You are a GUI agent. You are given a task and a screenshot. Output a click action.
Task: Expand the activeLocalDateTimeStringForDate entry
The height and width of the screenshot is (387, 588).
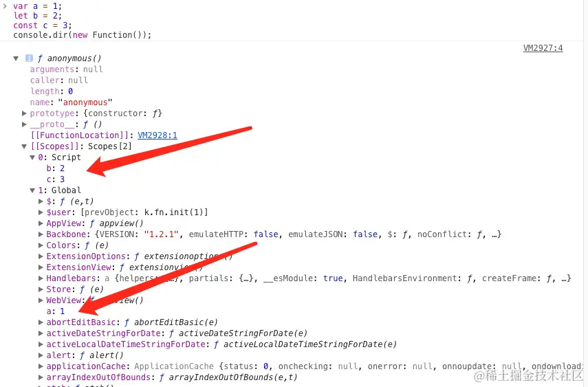tap(41, 344)
